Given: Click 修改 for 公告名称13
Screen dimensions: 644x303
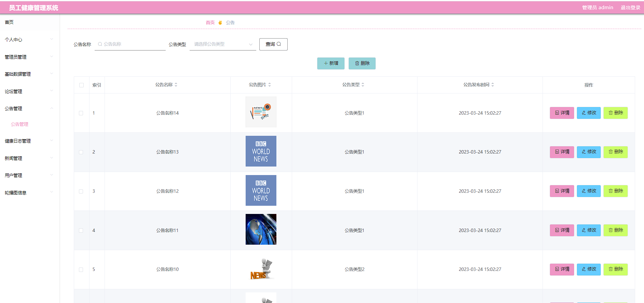Looking at the screenshot, I should pos(589,152).
